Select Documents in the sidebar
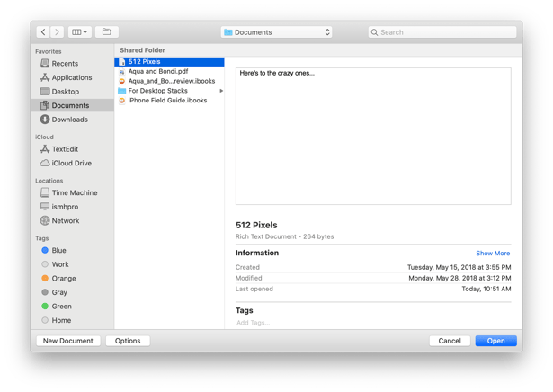 click(x=72, y=105)
